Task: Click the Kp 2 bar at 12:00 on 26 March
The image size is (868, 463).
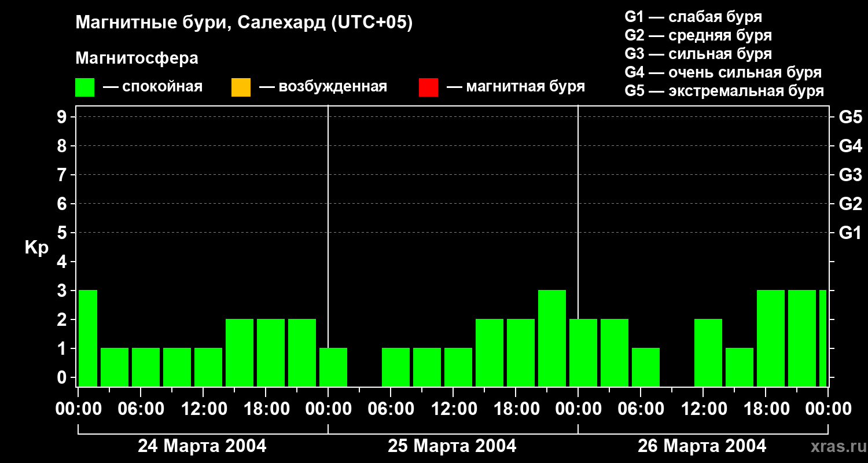Action: pyautogui.click(x=708, y=352)
